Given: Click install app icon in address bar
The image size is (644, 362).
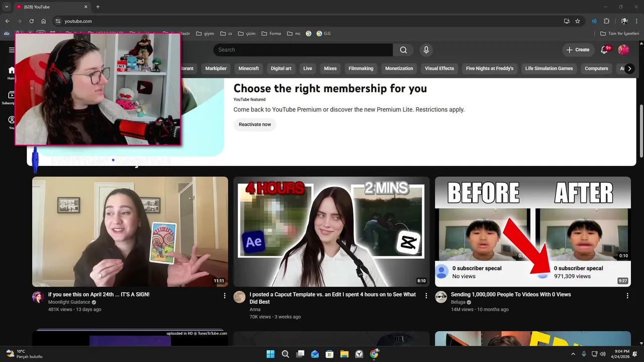Looking at the screenshot, I should coord(567,21).
